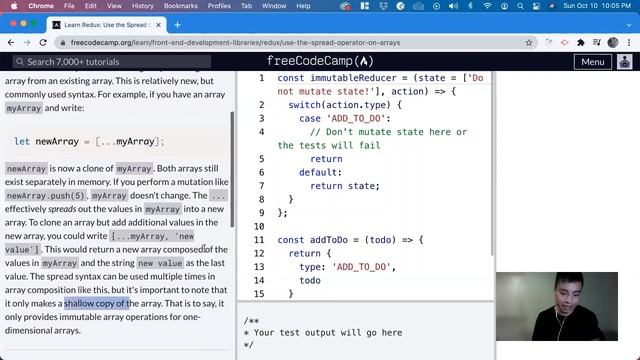This screenshot has width=640, height=360.
Task: Open Control Center in menu bar
Action: (536, 6)
